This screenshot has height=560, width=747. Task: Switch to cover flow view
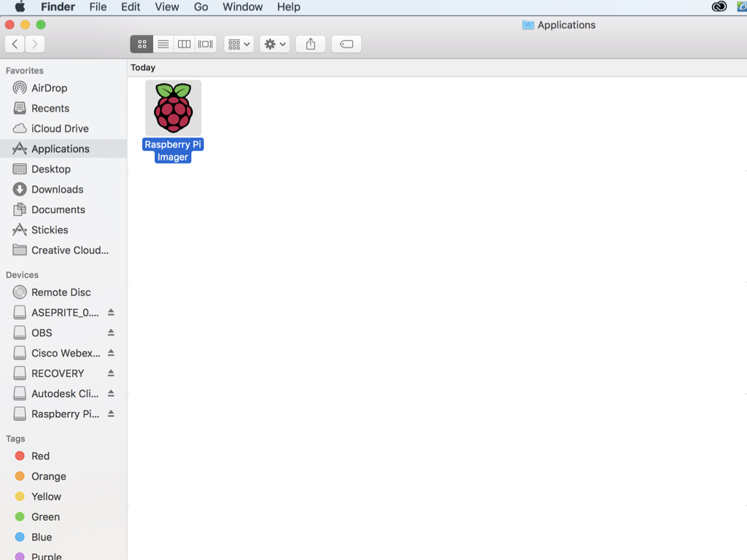pyautogui.click(x=205, y=44)
